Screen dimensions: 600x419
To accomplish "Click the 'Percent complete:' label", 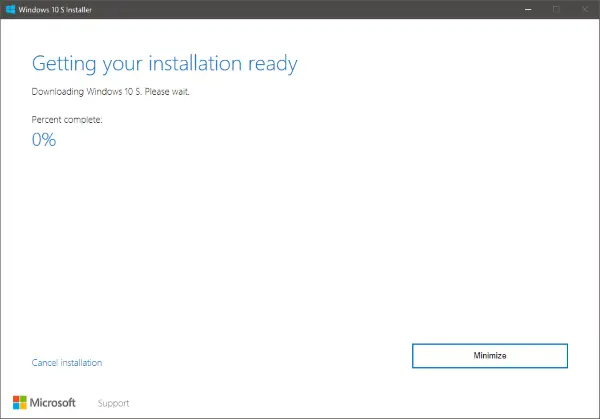I will (x=67, y=120).
